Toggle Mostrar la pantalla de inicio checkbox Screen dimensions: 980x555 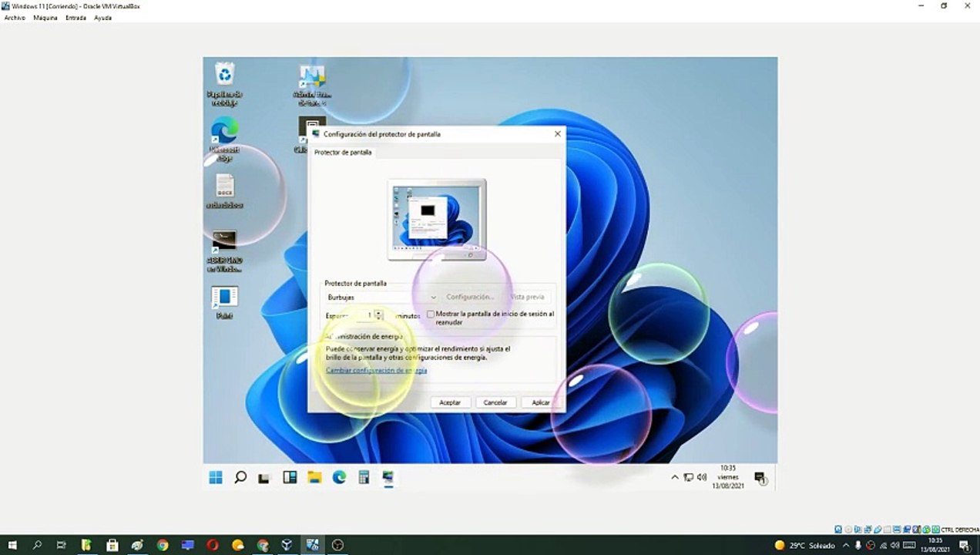(431, 314)
